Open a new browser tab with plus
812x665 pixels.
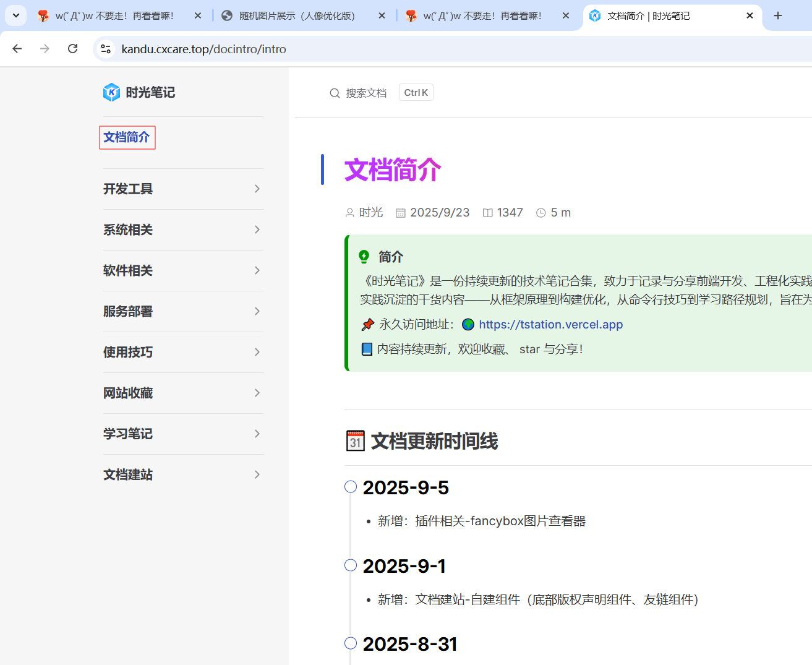778,15
